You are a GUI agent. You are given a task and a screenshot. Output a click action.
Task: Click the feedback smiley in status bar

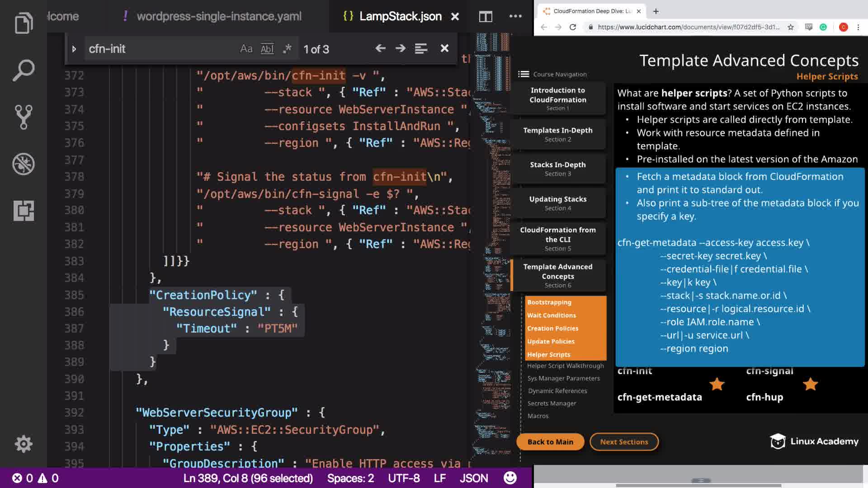pyautogui.click(x=510, y=478)
